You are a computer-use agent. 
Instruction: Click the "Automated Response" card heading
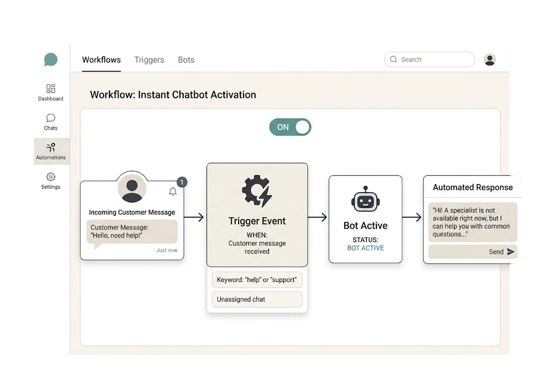click(473, 187)
